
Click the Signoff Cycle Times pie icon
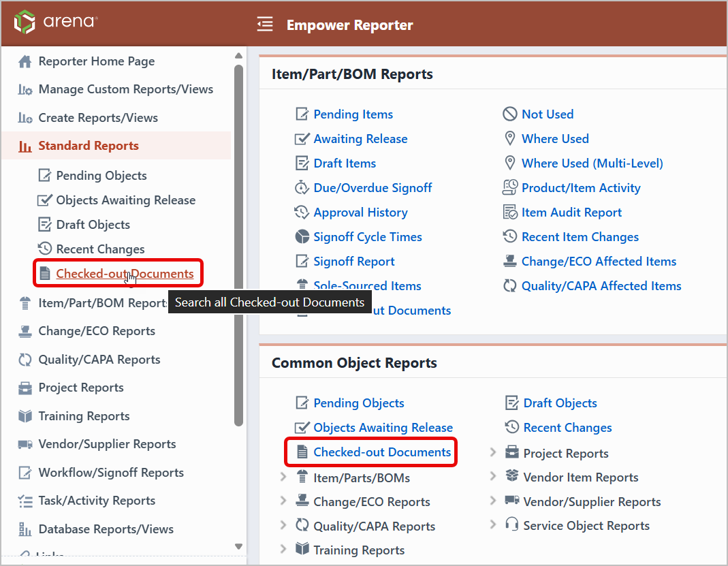pos(302,237)
